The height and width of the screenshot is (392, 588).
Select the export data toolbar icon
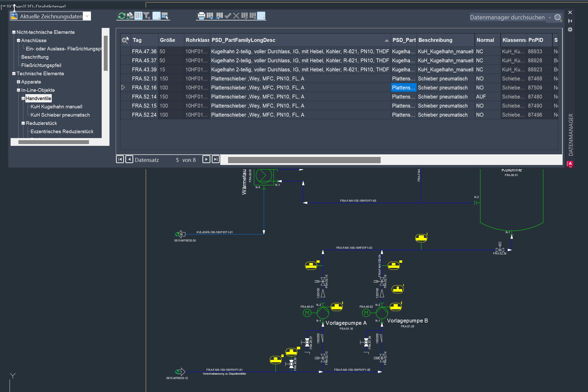point(210,16)
